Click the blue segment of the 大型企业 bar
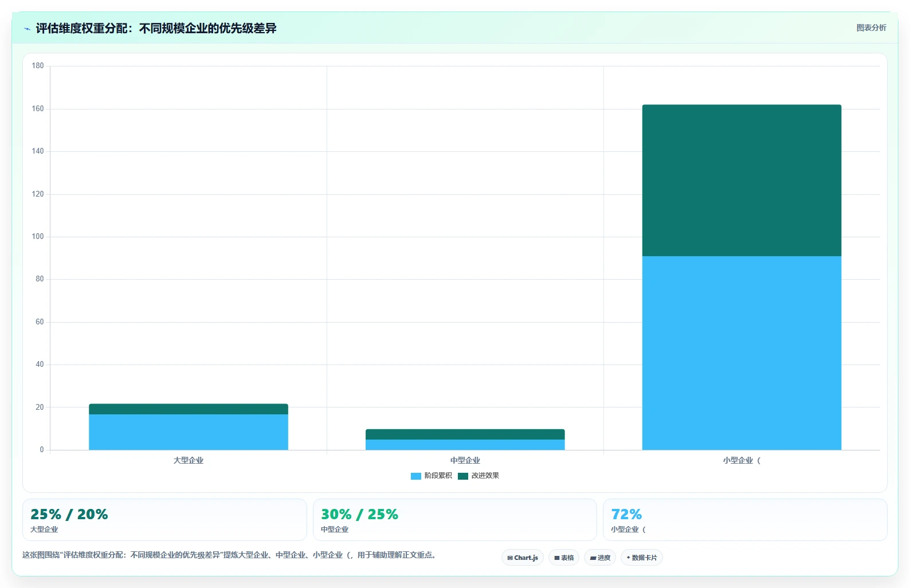The height and width of the screenshot is (588, 910). tap(189, 432)
